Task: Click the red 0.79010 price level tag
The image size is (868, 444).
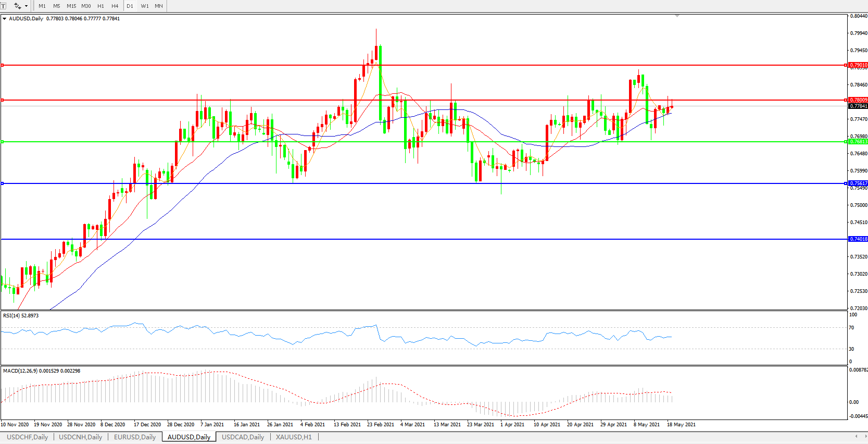Action: point(858,65)
